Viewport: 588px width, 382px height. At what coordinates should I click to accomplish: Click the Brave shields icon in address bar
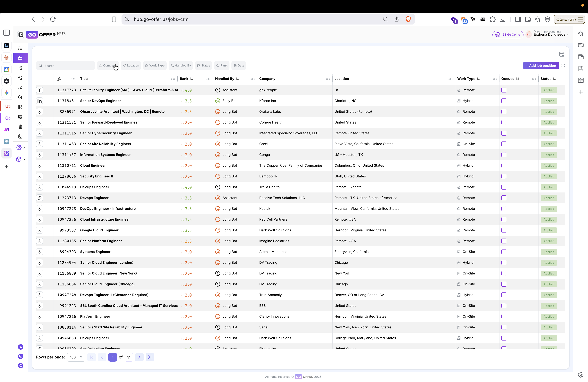click(408, 19)
